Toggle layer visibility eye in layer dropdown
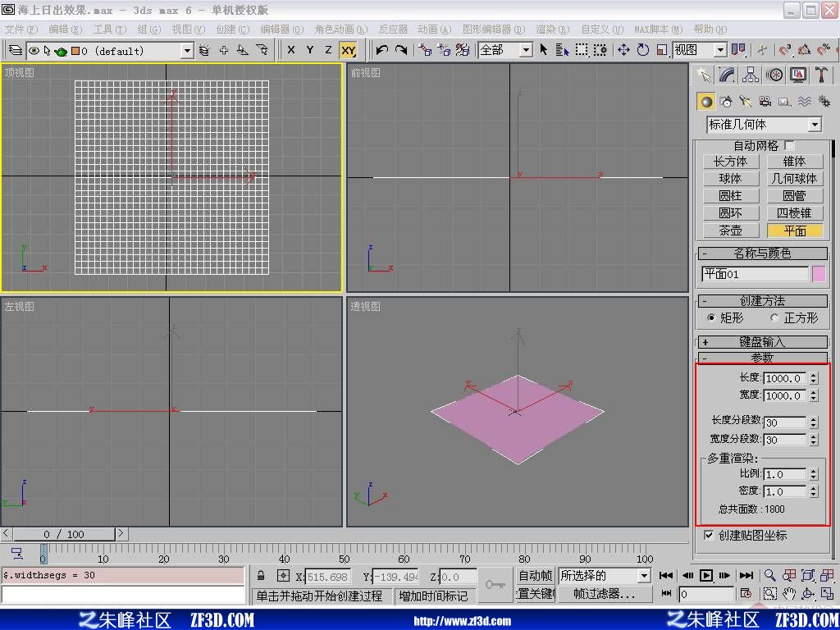840x630 pixels. point(34,50)
